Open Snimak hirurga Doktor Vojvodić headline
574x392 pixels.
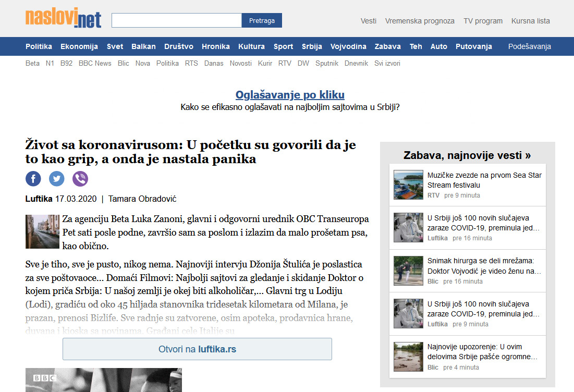(x=484, y=266)
